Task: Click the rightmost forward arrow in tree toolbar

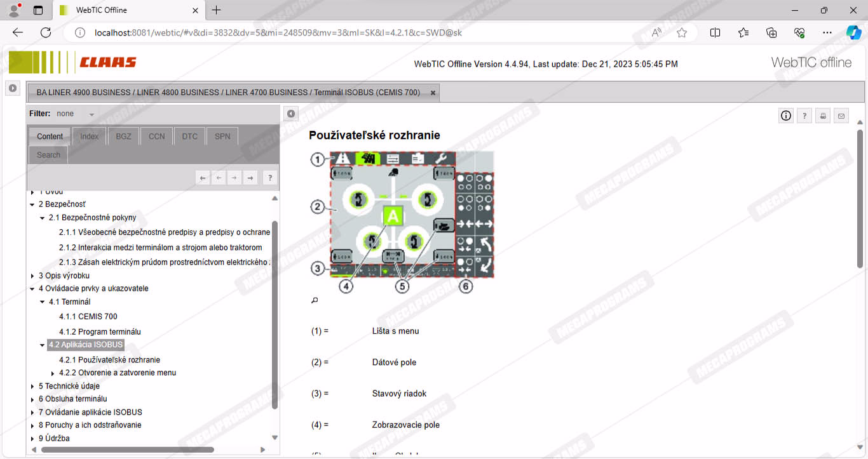Action: point(250,178)
